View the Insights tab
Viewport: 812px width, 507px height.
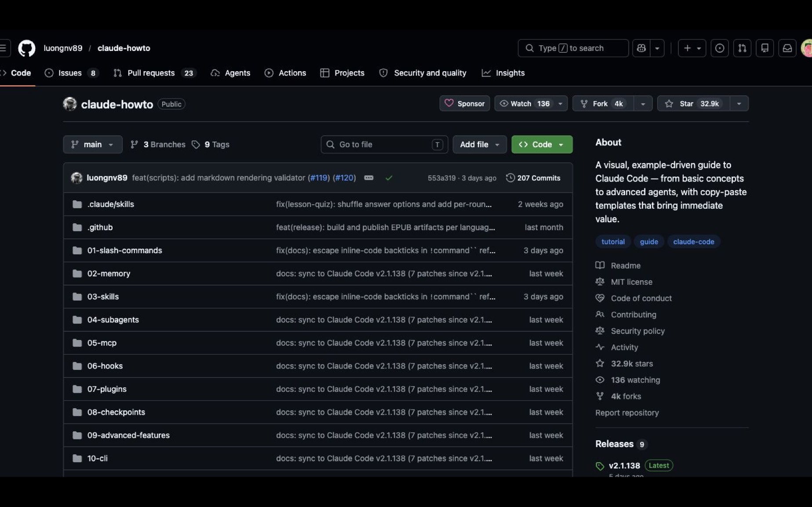(x=503, y=73)
